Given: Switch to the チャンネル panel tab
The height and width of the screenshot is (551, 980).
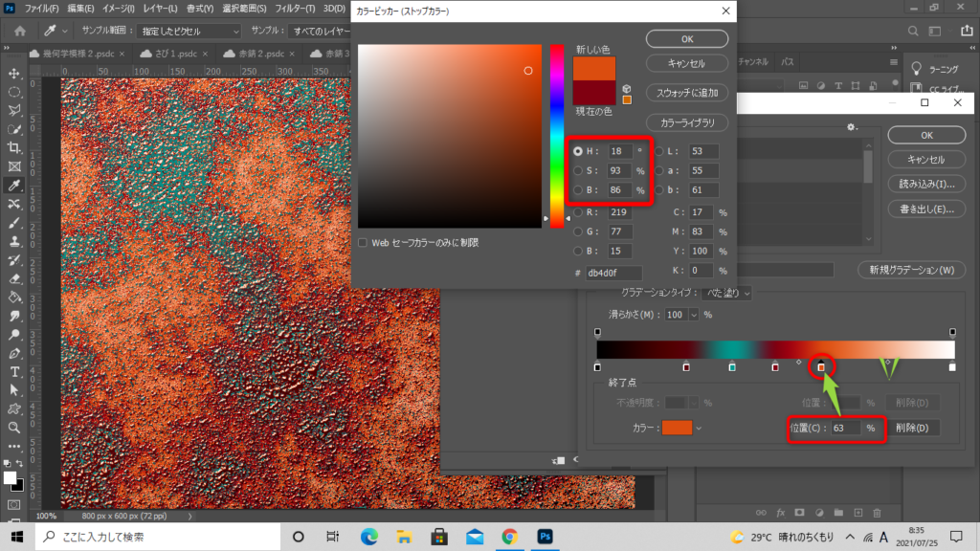Looking at the screenshot, I should [x=752, y=62].
